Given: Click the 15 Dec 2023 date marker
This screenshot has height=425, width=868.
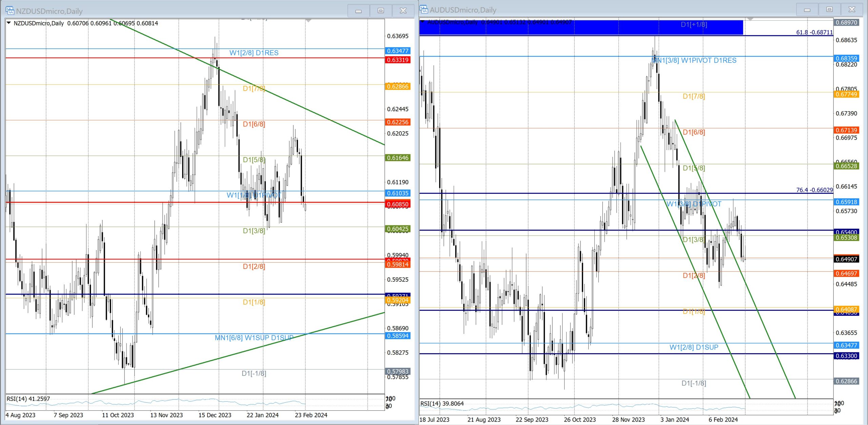Looking at the screenshot, I should pyautogui.click(x=215, y=415).
